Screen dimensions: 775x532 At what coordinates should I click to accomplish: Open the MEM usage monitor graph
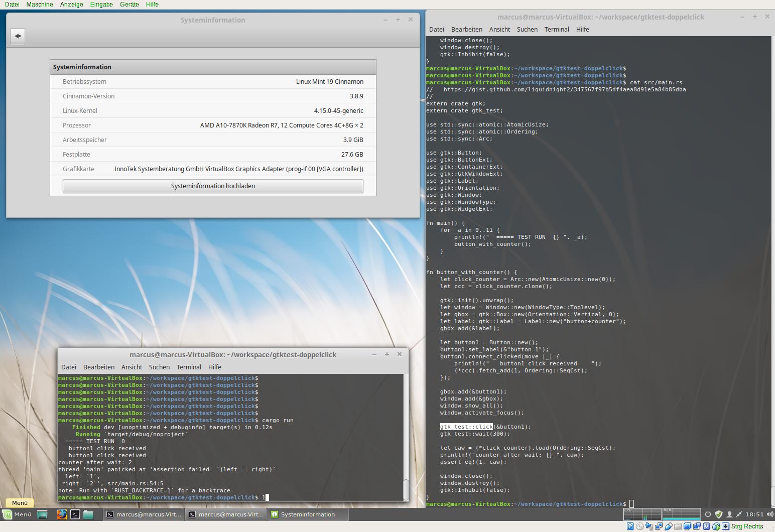[682, 514]
